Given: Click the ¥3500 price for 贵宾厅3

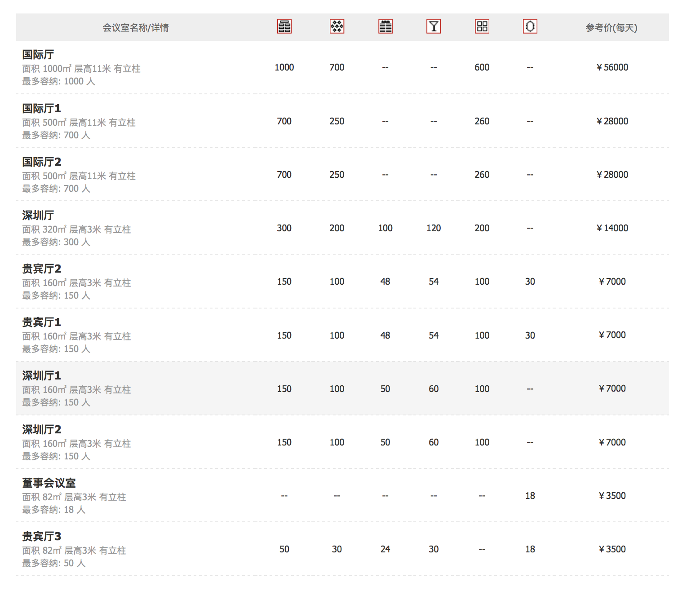Looking at the screenshot, I should pyautogui.click(x=612, y=549).
